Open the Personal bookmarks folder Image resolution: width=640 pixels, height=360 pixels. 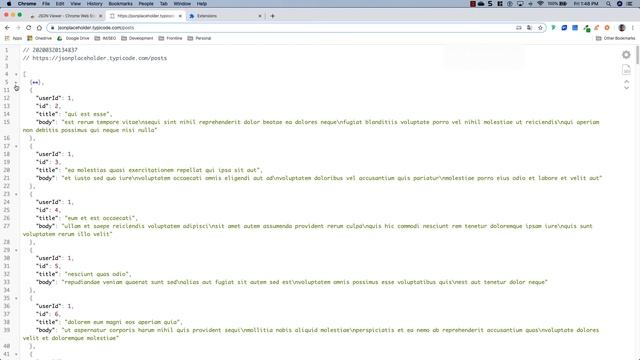[199, 38]
